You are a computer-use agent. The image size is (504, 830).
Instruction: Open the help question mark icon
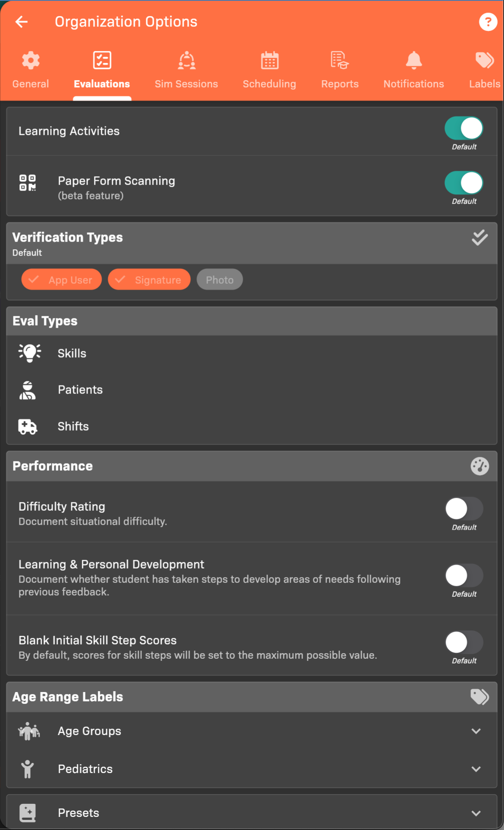coord(488,22)
